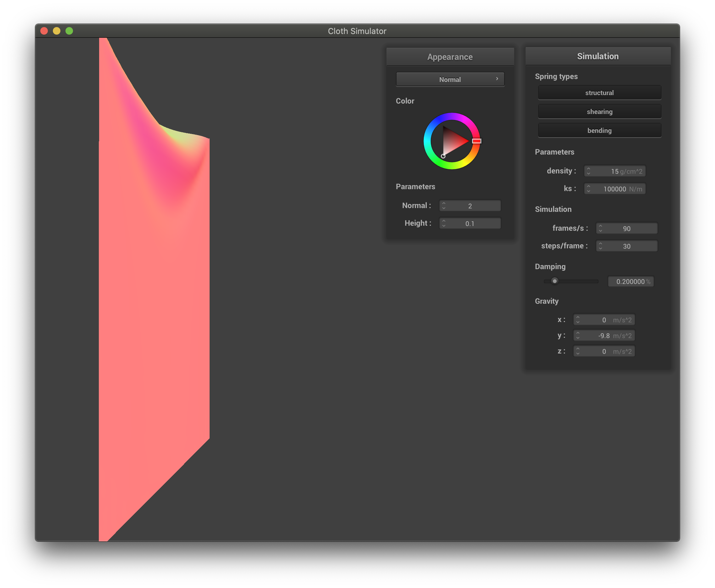Click the Gravity y -9.8 field
The height and width of the screenshot is (588, 715).
click(x=604, y=335)
